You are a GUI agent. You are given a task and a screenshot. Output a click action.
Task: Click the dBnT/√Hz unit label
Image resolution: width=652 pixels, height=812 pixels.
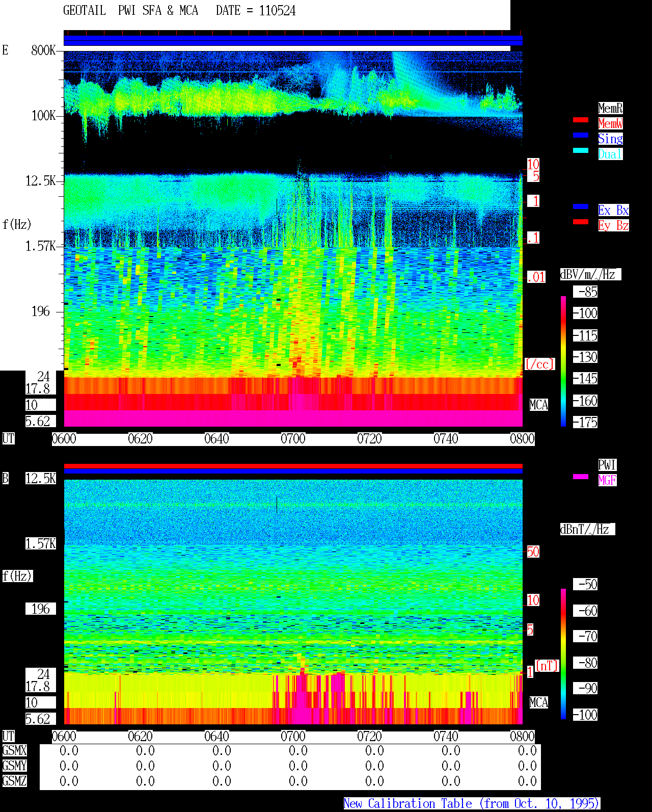click(x=587, y=529)
